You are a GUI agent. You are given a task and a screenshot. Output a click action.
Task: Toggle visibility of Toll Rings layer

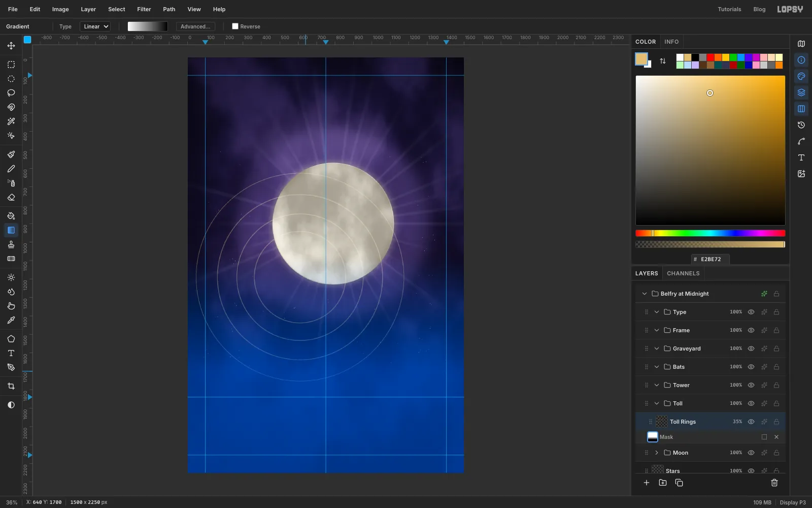click(751, 422)
